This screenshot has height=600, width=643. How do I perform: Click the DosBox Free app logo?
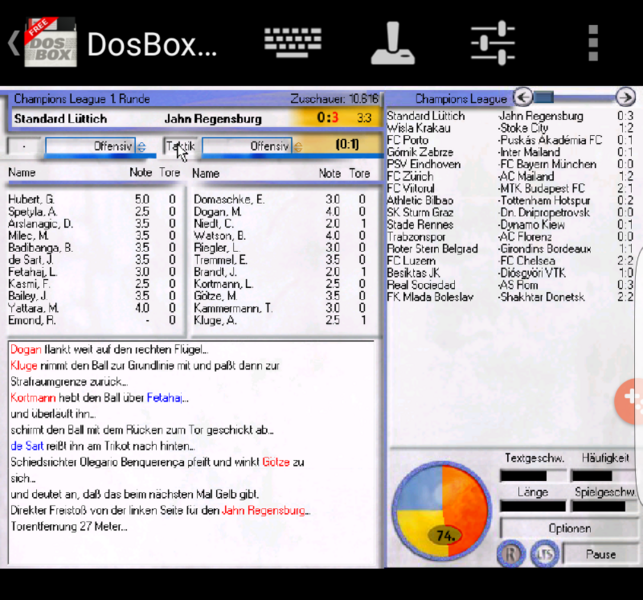(50, 43)
